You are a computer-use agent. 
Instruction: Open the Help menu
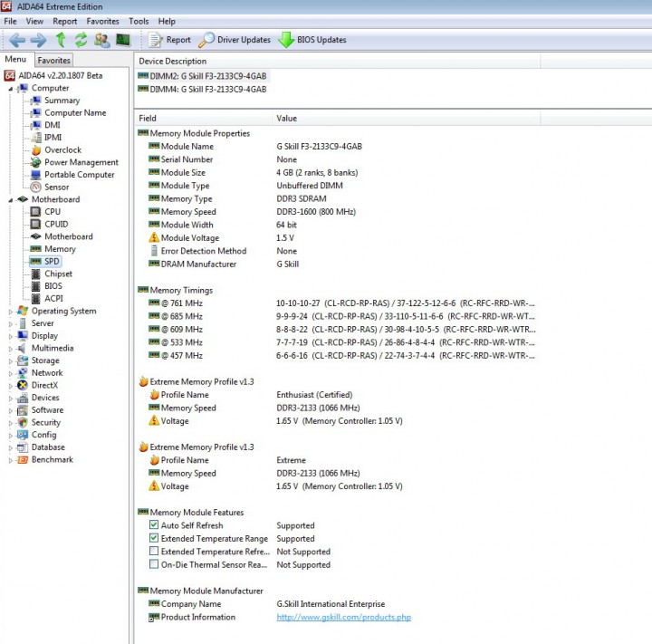167,21
